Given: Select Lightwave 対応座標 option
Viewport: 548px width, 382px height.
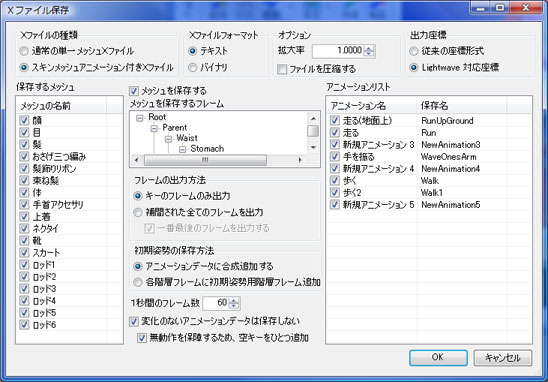Looking at the screenshot, I should coord(414,67).
